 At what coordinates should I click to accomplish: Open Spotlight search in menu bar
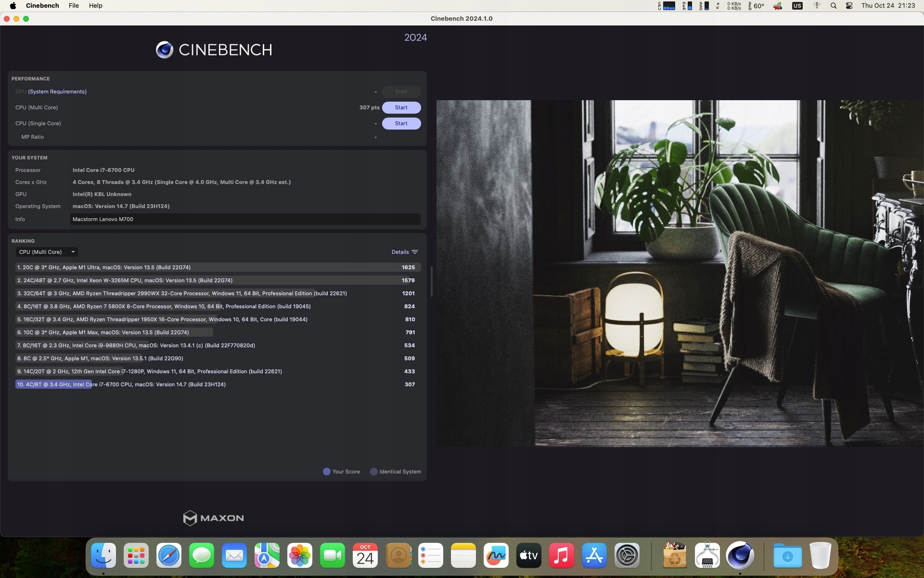pos(834,6)
